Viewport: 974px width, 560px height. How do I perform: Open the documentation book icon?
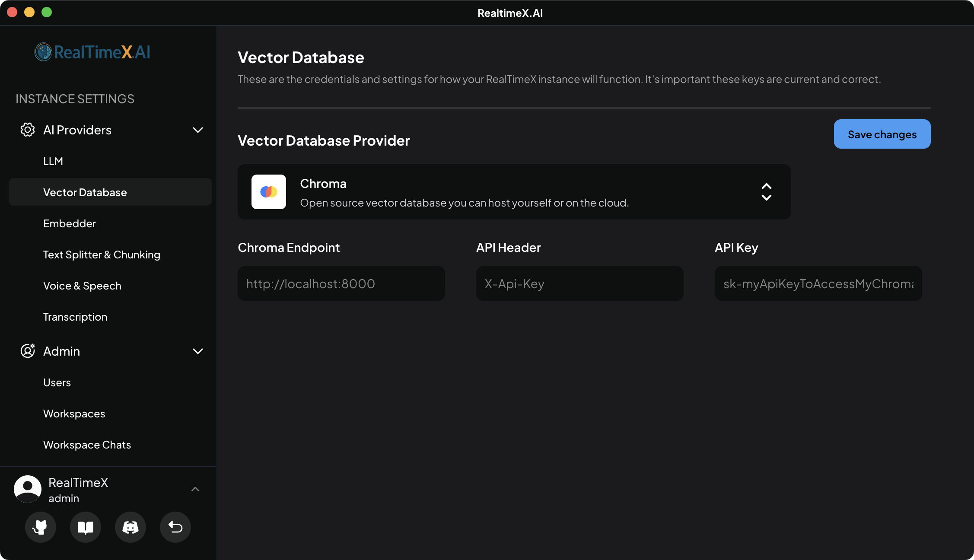click(x=85, y=527)
